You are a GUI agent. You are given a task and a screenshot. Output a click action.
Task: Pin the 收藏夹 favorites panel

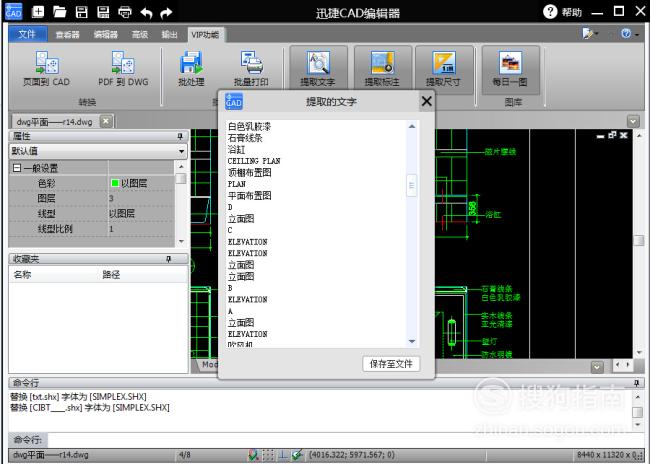pyautogui.click(x=168, y=259)
